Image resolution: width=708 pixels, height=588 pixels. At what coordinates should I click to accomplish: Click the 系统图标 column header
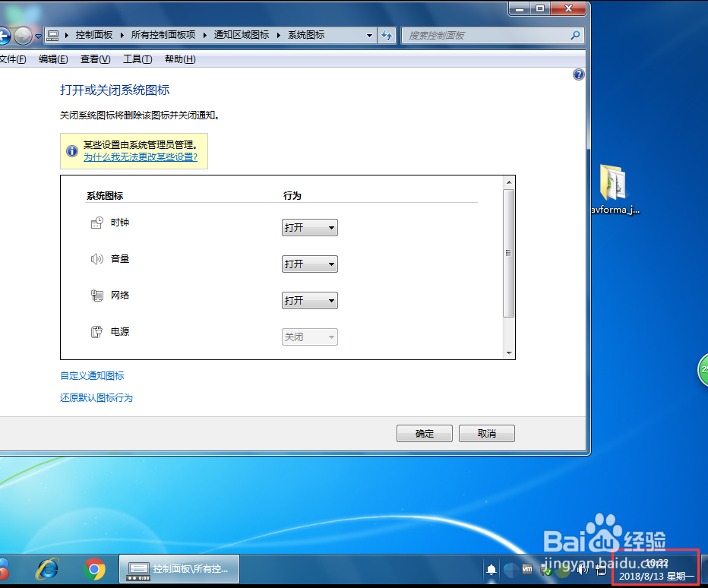[105, 196]
